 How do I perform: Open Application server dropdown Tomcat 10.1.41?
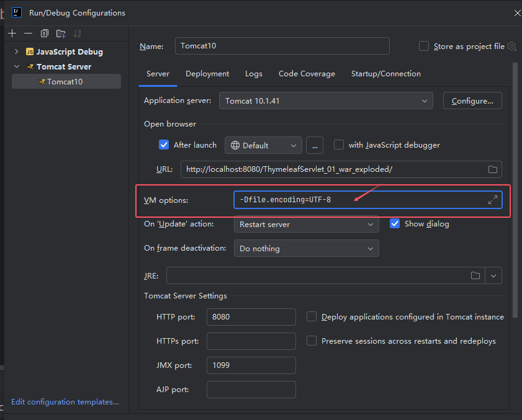tap(326, 101)
